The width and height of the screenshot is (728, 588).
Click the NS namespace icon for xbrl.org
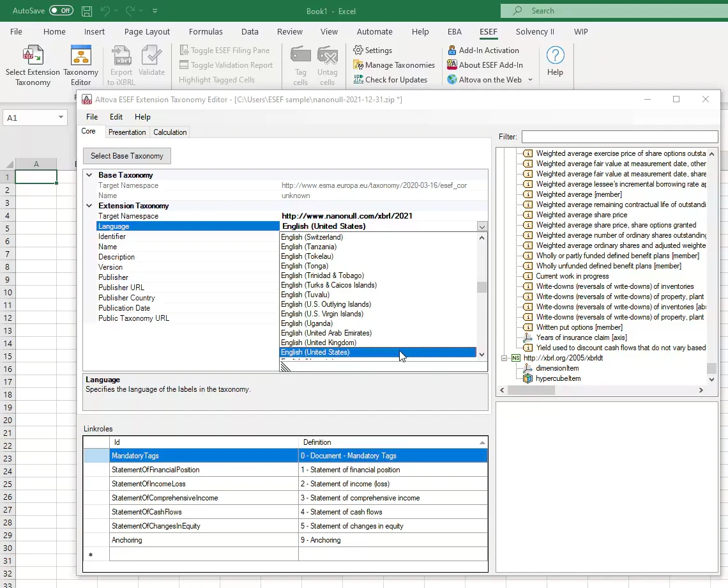pyautogui.click(x=516, y=358)
